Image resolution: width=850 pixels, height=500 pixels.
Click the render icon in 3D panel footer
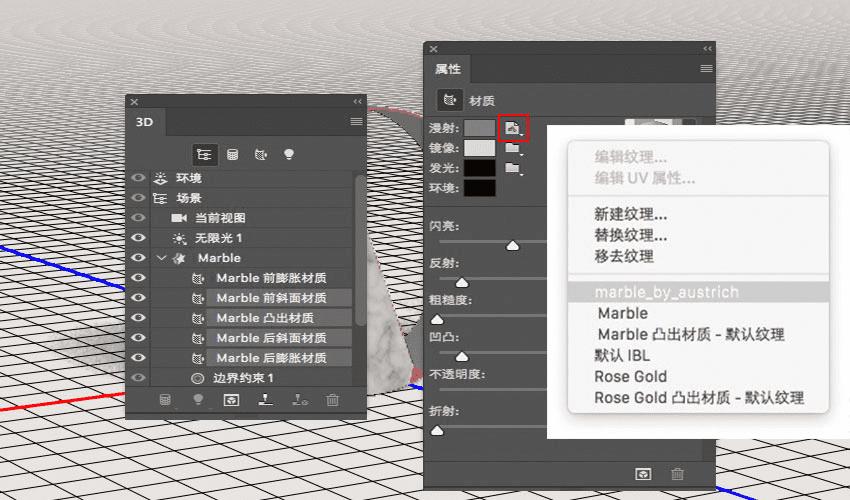pos(231,400)
